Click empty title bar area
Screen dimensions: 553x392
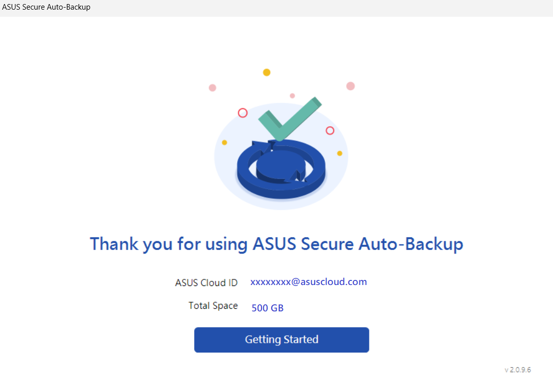317,8
